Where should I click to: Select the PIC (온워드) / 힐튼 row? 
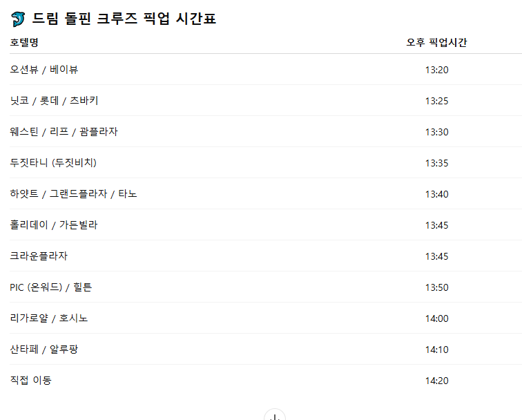[x=50, y=287]
